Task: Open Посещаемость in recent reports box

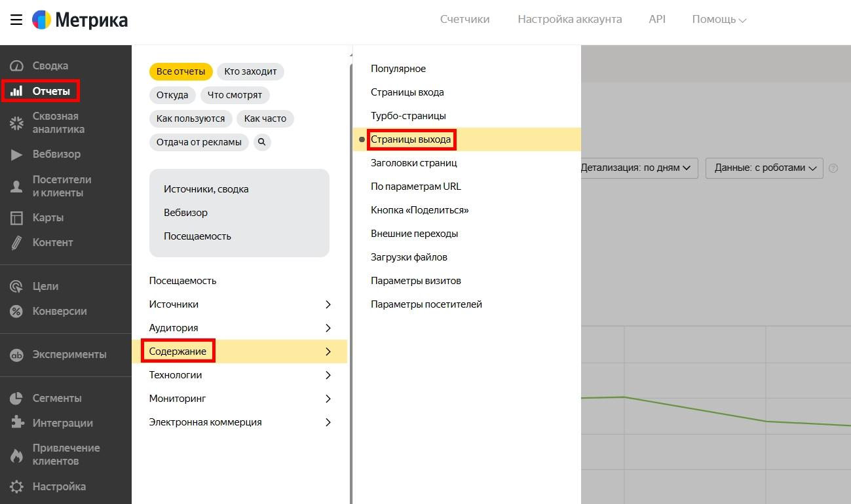Action: pos(198,236)
